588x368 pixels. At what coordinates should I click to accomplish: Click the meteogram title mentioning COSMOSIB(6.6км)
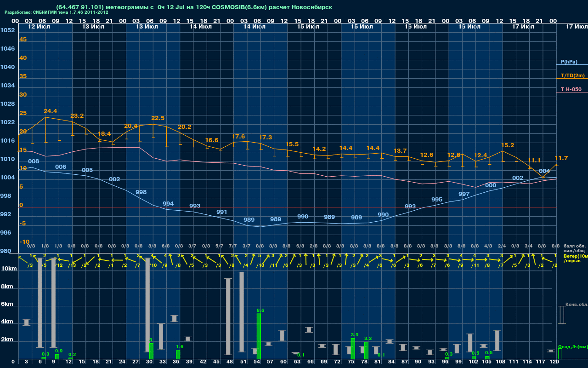194,7
